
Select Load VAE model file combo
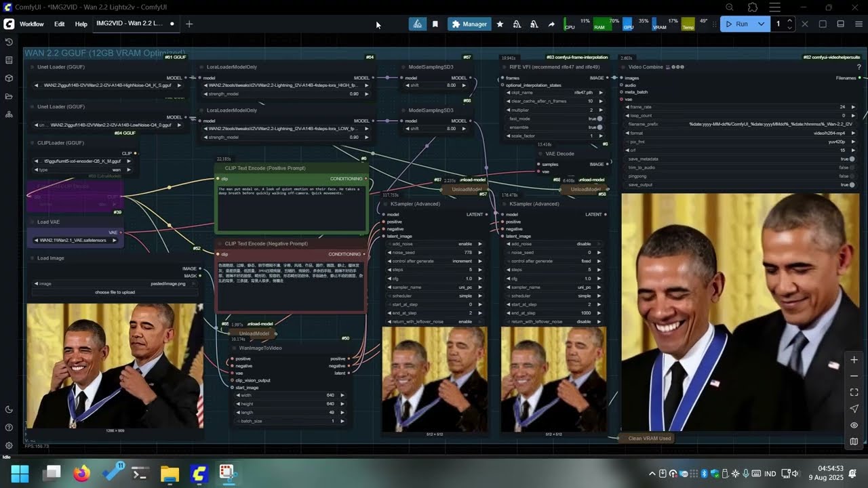76,240
